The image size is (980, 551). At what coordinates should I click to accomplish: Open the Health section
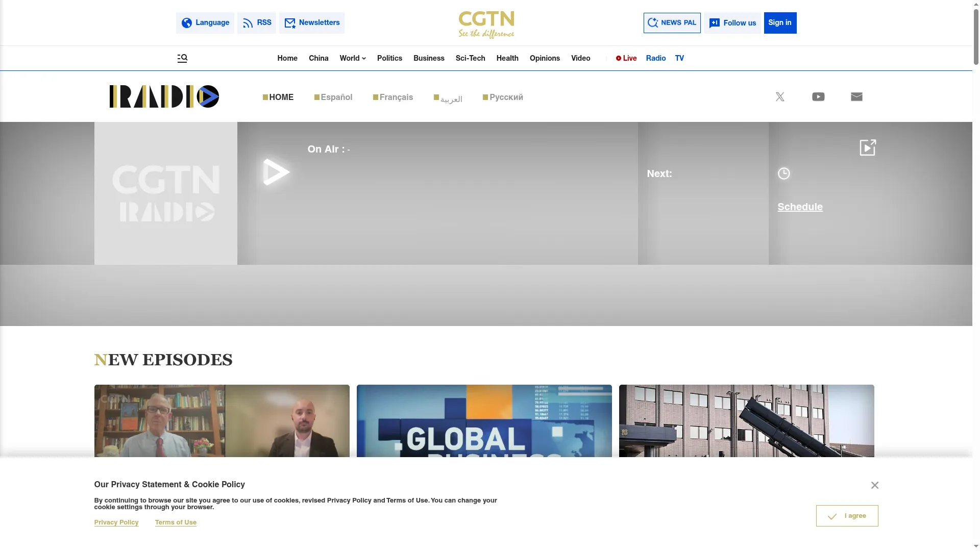pyautogui.click(x=507, y=58)
